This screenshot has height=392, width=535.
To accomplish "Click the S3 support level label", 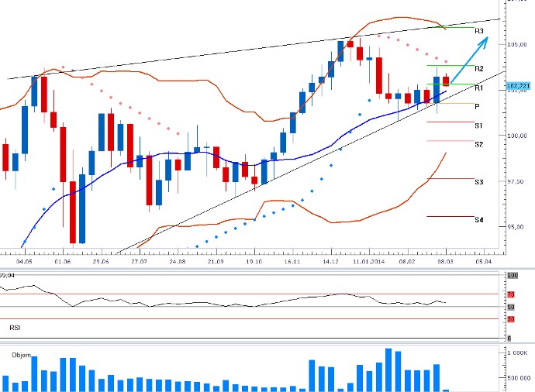I will (478, 182).
